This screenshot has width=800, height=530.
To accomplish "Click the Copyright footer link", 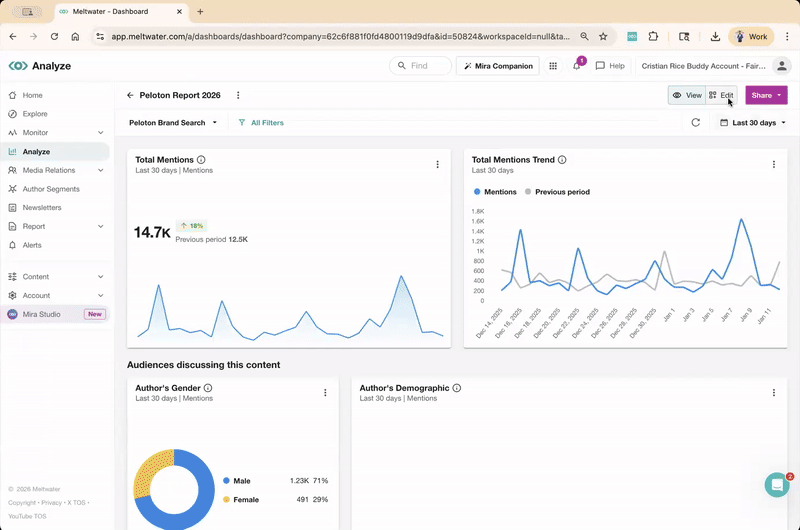I will (x=22, y=503).
